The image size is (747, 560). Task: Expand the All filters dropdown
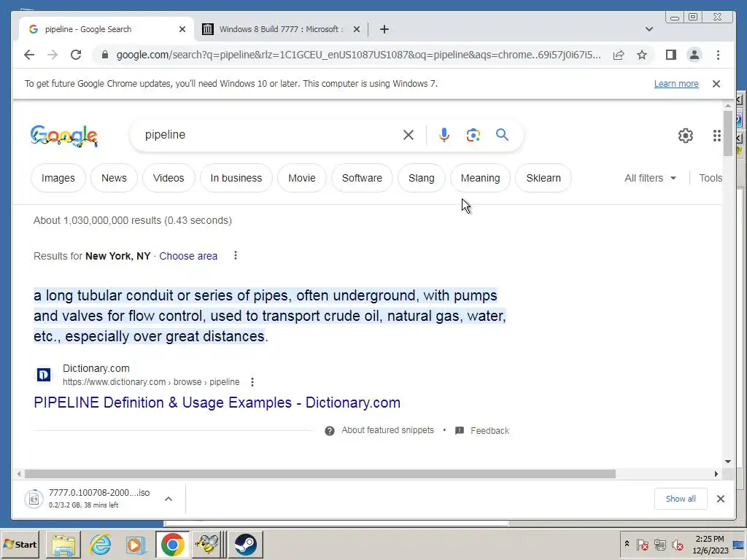(650, 178)
